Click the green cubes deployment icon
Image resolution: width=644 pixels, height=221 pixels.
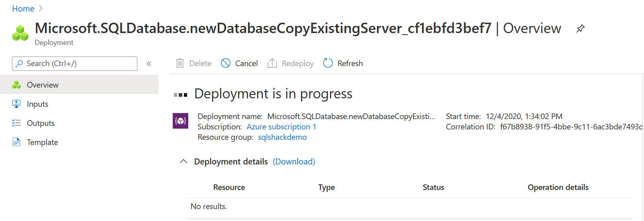tap(20, 33)
